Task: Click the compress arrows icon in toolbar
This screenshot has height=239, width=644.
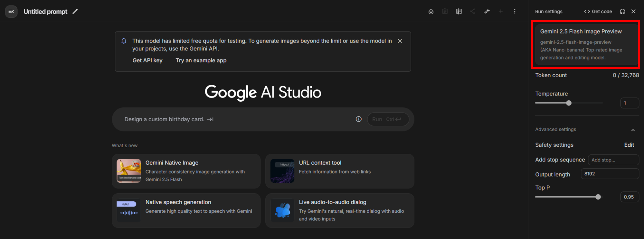Action: (x=487, y=12)
